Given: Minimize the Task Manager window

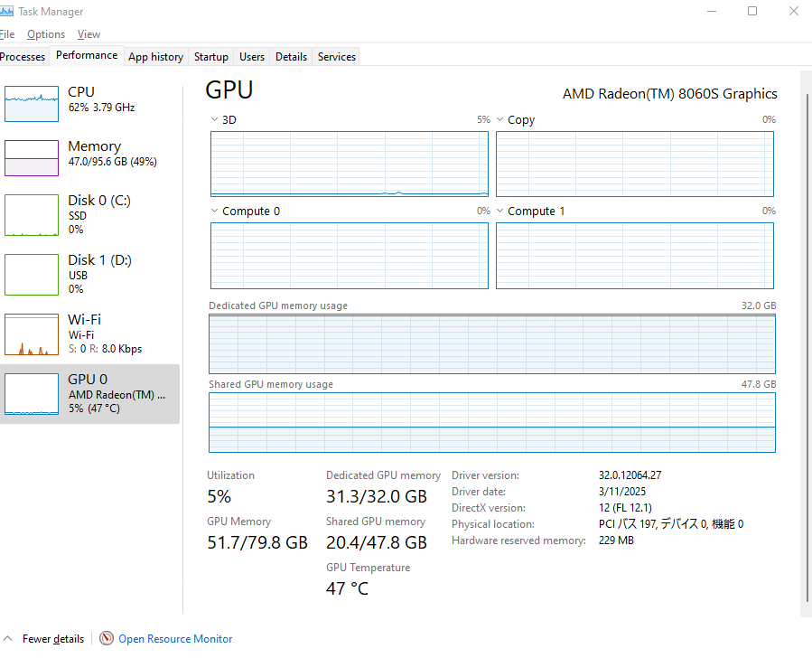Looking at the screenshot, I should pos(712,11).
